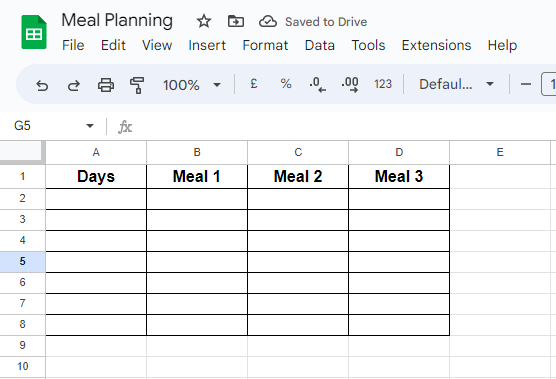Open the Google Sheets home icon
The width and height of the screenshot is (556, 379).
pyautogui.click(x=34, y=32)
